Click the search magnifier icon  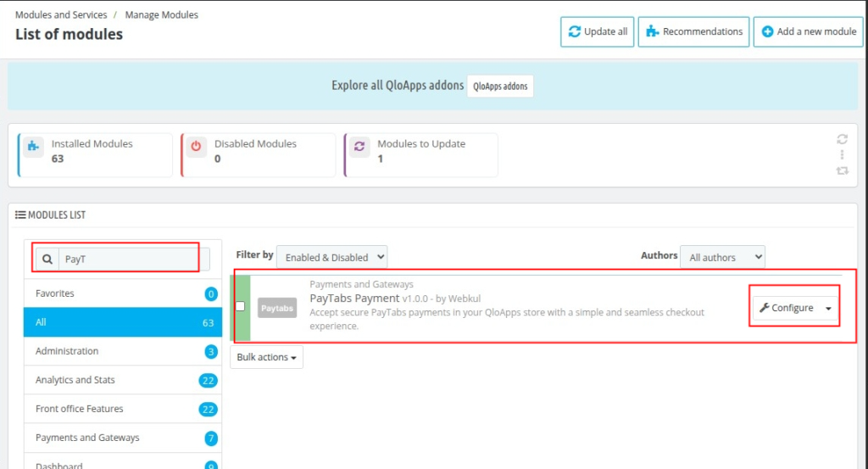pos(47,260)
